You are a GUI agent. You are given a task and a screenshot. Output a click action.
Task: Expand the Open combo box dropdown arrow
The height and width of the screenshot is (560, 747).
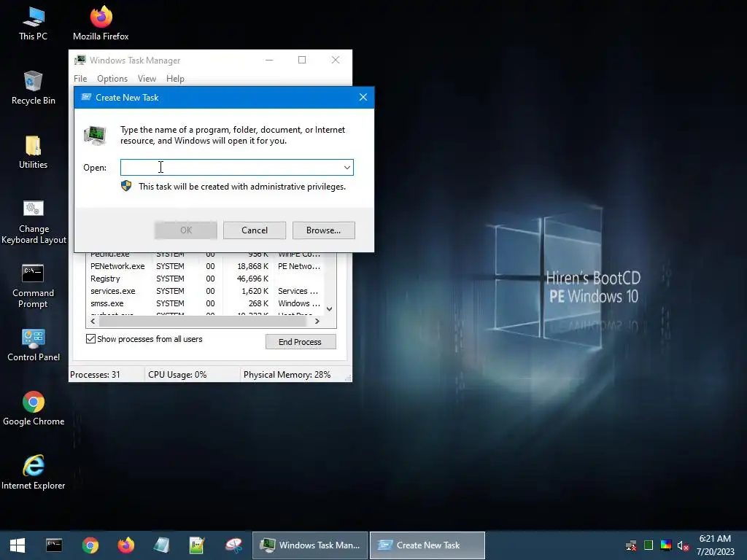coord(347,168)
